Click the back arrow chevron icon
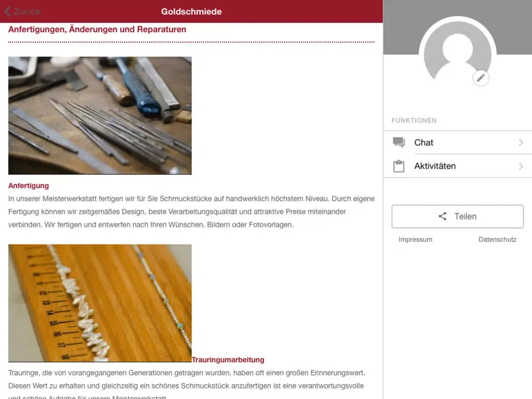 point(8,12)
